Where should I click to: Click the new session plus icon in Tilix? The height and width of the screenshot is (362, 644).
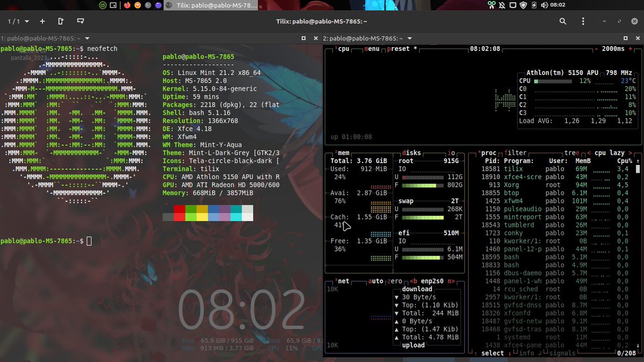(x=42, y=21)
